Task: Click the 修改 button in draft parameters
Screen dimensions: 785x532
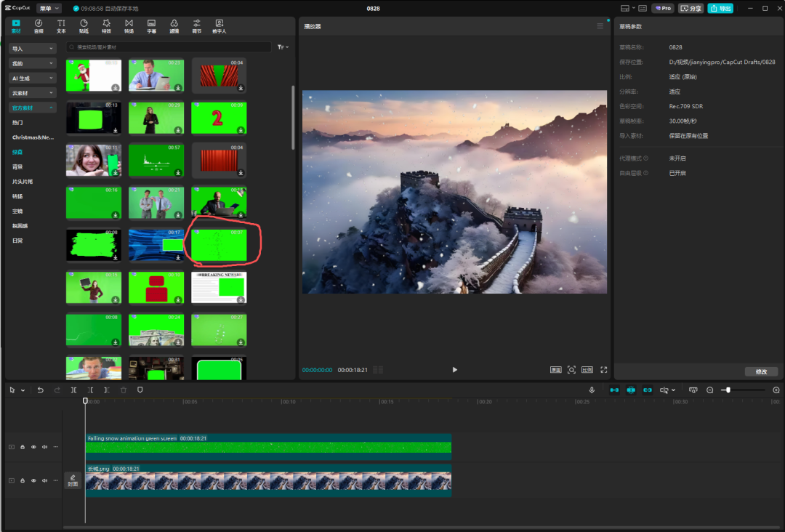Action: [x=761, y=371]
